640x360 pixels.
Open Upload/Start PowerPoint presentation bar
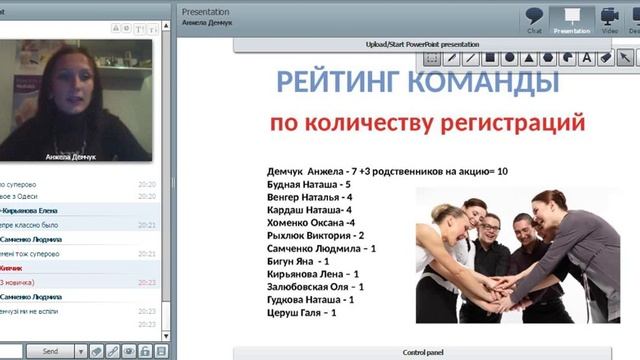click(422, 44)
